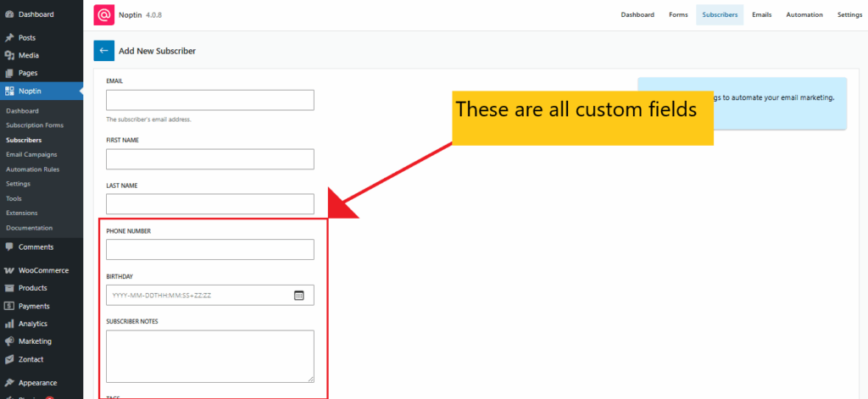Image resolution: width=868 pixels, height=399 pixels.
Task: Click "The subscriber's email address." hint text
Action: [148, 119]
